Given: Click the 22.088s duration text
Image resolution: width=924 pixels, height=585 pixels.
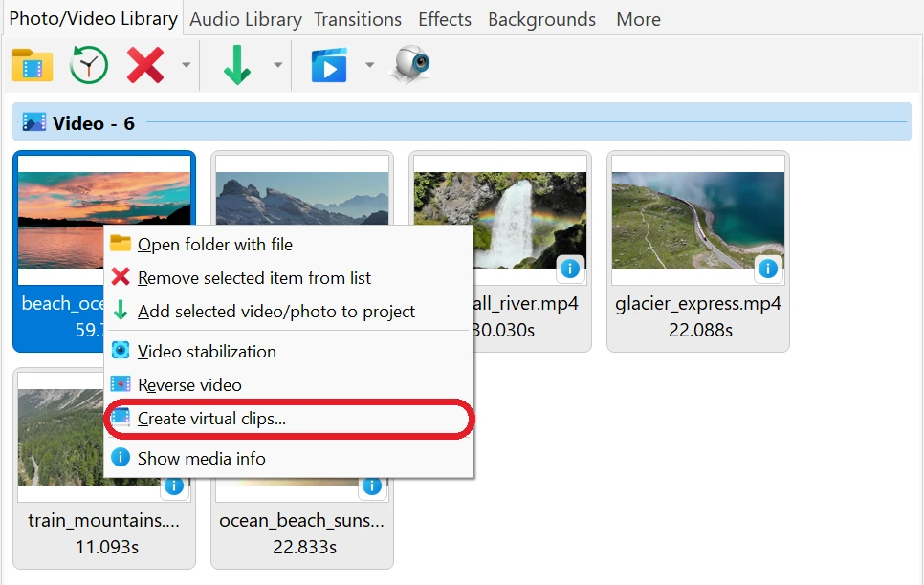Looking at the screenshot, I should click(x=700, y=330).
